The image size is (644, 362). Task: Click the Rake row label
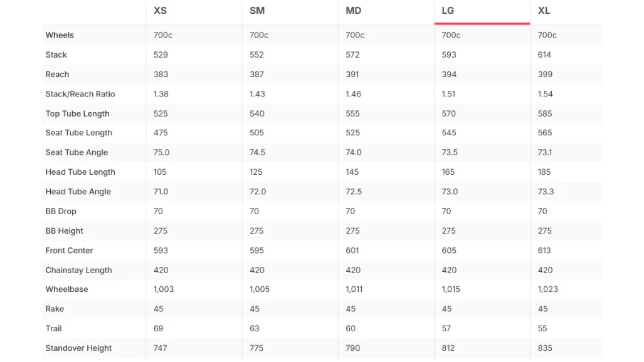[55, 309]
